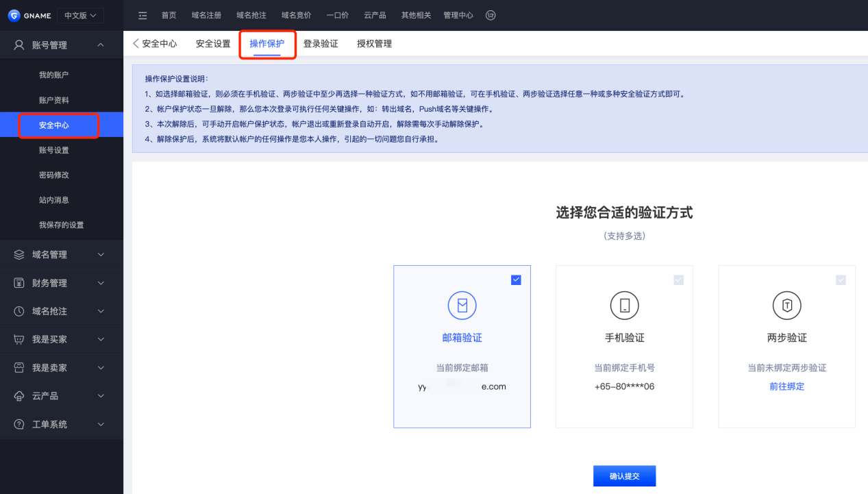Toggle the 手机验证 checkbox

[678, 280]
